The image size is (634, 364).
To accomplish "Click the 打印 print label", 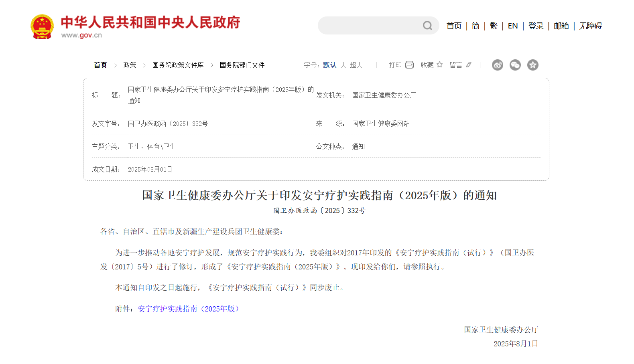I will click(x=395, y=65).
